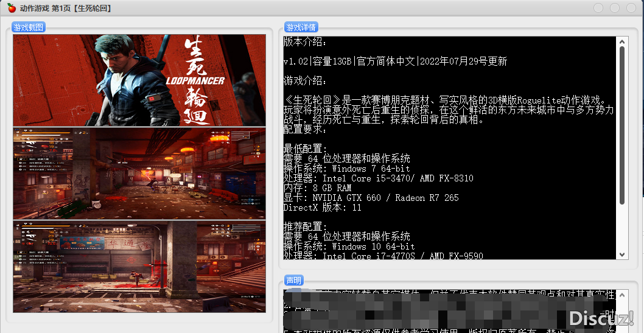The image size is (644, 333).
Task: Click the LOOPMANCER logo on the banner
Action: click(x=195, y=80)
